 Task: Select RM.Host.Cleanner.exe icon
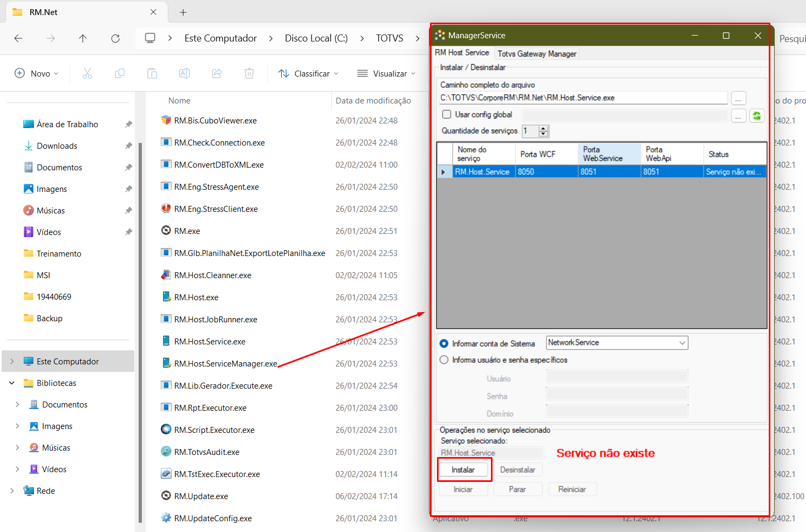pyautogui.click(x=166, y=274)
